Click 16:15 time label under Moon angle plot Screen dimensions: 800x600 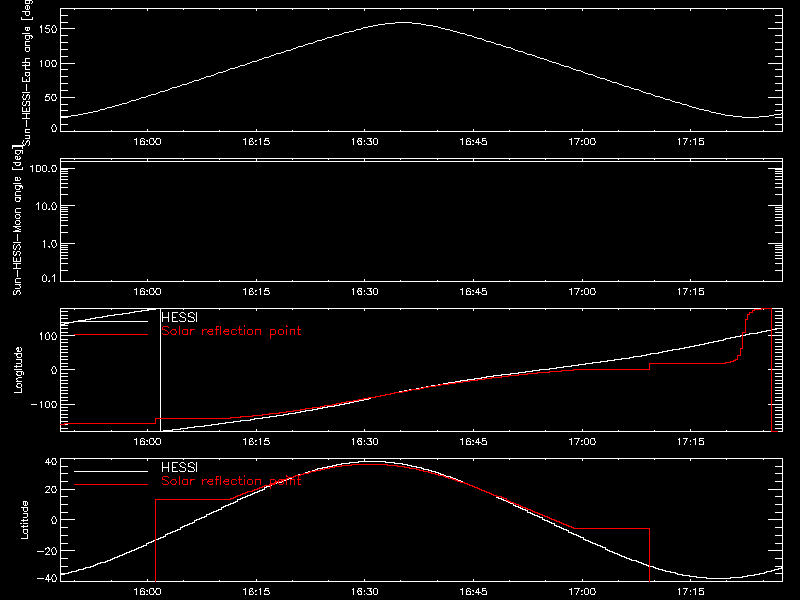click(x=256, y=292)
